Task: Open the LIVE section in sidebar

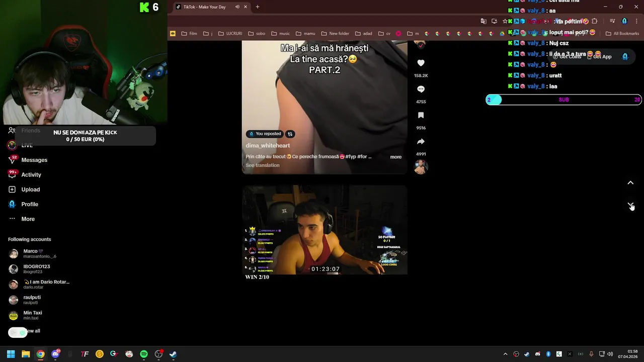Action: click(x=21, y=145)
